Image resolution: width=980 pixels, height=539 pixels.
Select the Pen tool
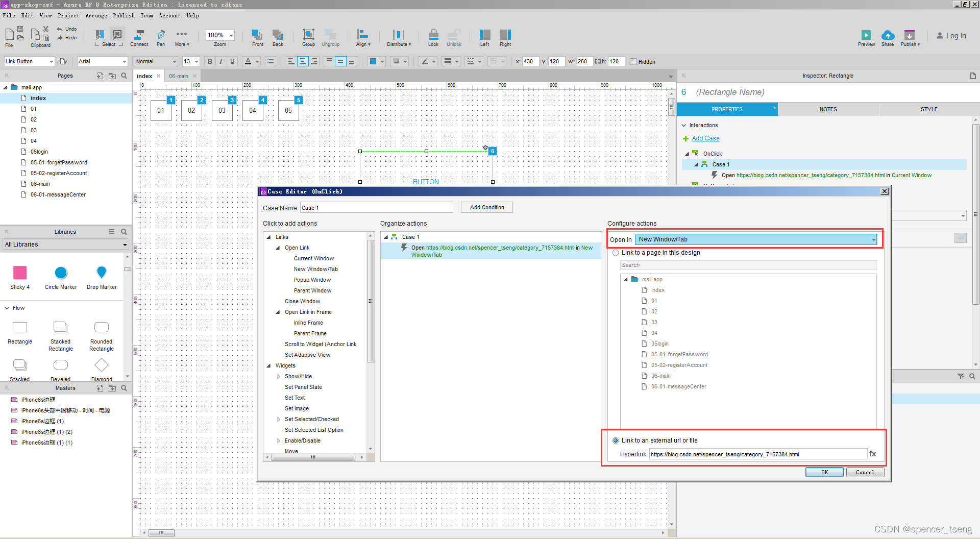pyautogui.click(x=161, y=35)
